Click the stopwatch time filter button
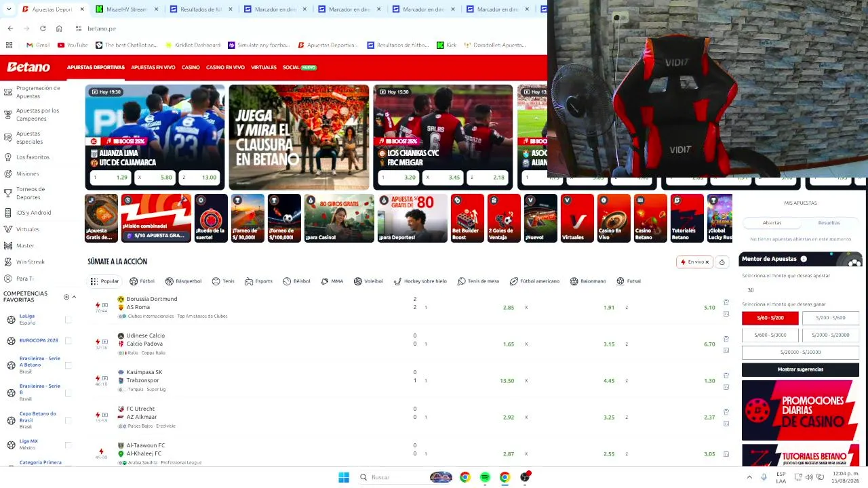 tap(722, 262)
